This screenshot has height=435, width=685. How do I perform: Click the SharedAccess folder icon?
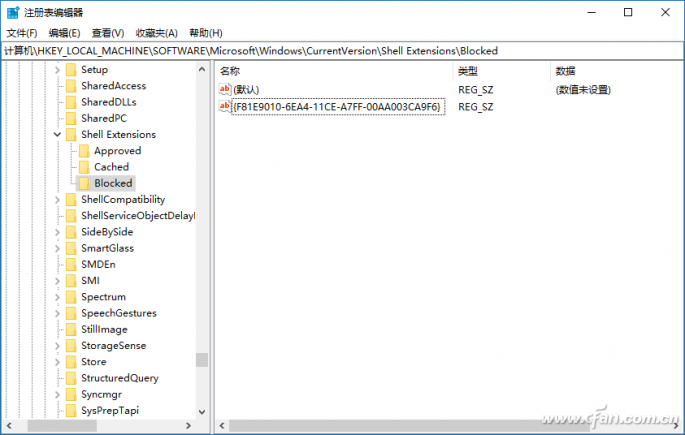click(71, 86)
